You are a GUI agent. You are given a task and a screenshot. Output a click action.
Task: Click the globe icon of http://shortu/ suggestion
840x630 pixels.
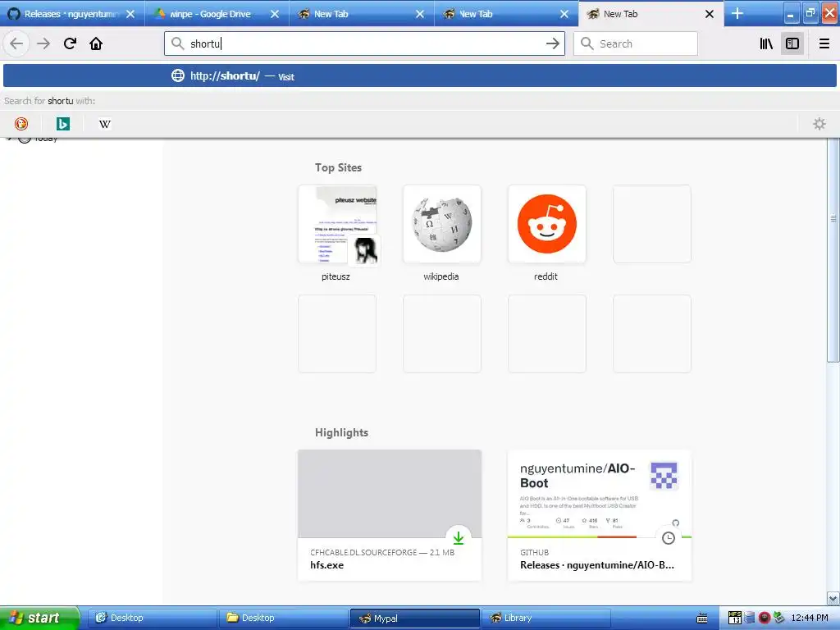pyautogui.click(x=178, y=75)
